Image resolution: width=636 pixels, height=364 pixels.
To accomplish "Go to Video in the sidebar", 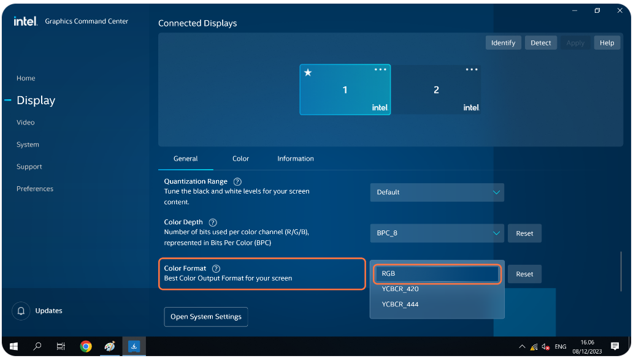I will 26,123.
